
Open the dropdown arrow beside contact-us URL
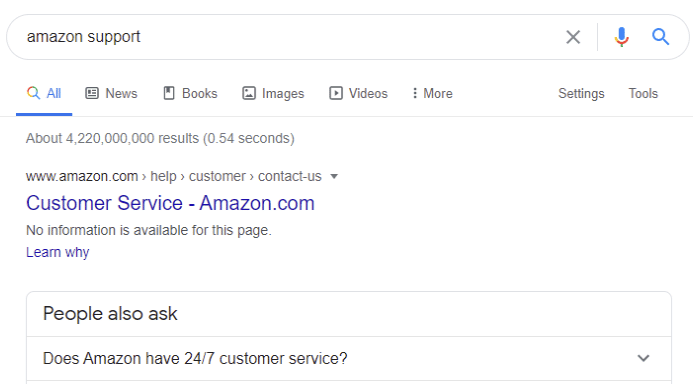click(x=334, y=176)
